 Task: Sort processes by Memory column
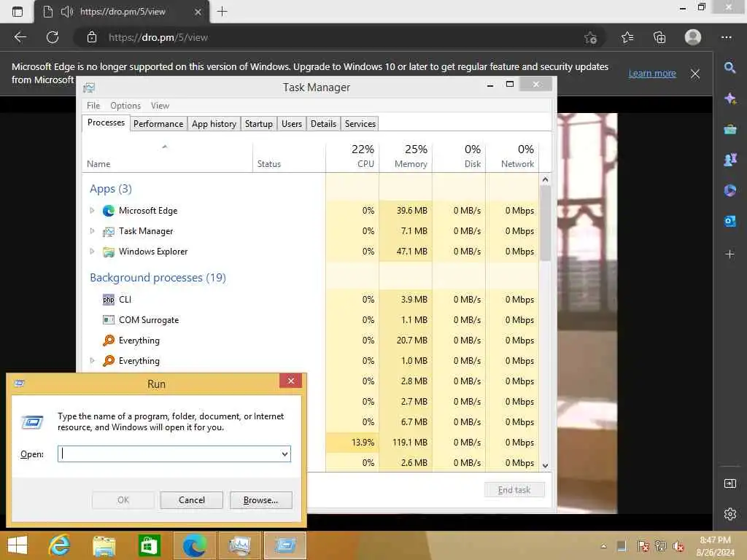[406, 156]
